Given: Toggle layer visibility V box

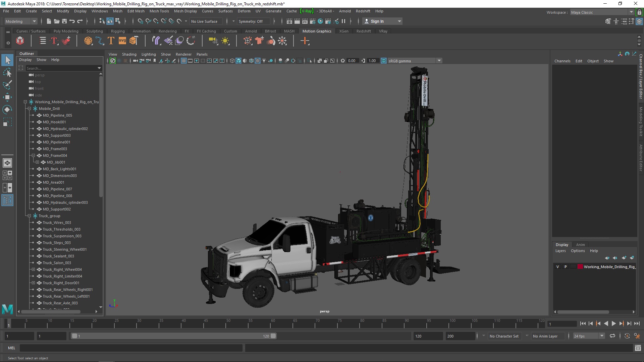Looking at the screenshot, I should pos(557,267).
